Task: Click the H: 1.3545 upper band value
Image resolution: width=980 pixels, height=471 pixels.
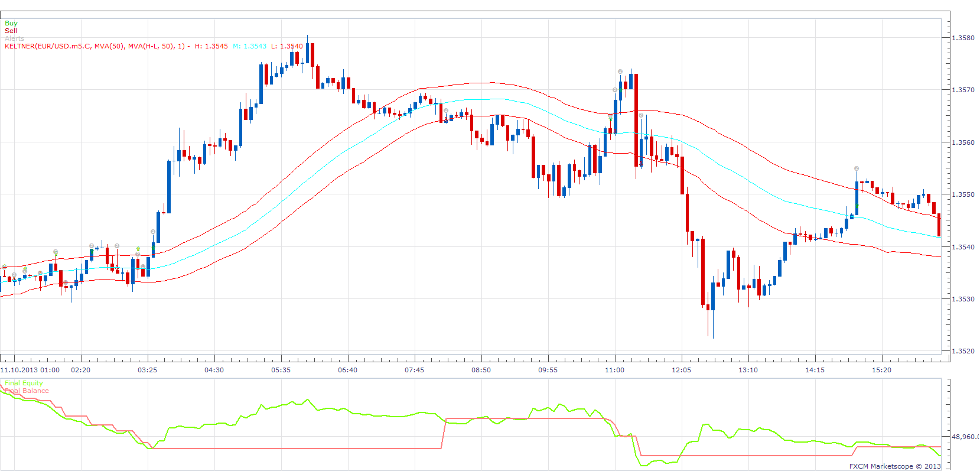Action: 211,46
